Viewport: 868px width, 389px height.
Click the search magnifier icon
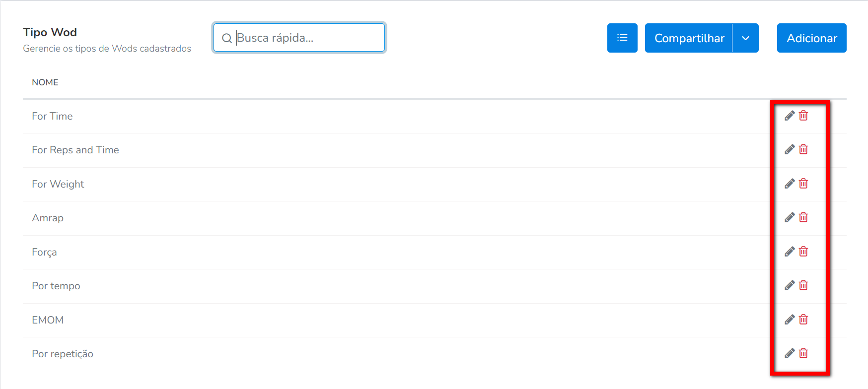point(227,38)
